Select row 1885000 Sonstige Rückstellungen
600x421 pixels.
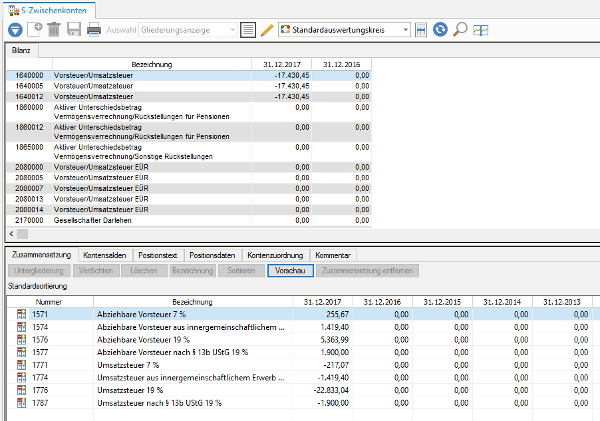click(189, 152)
